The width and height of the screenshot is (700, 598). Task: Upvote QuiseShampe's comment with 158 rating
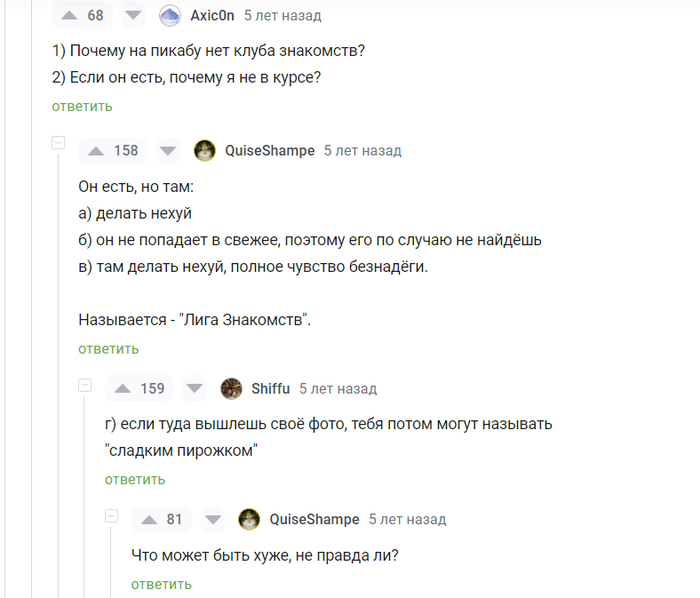tap(96, 151)
